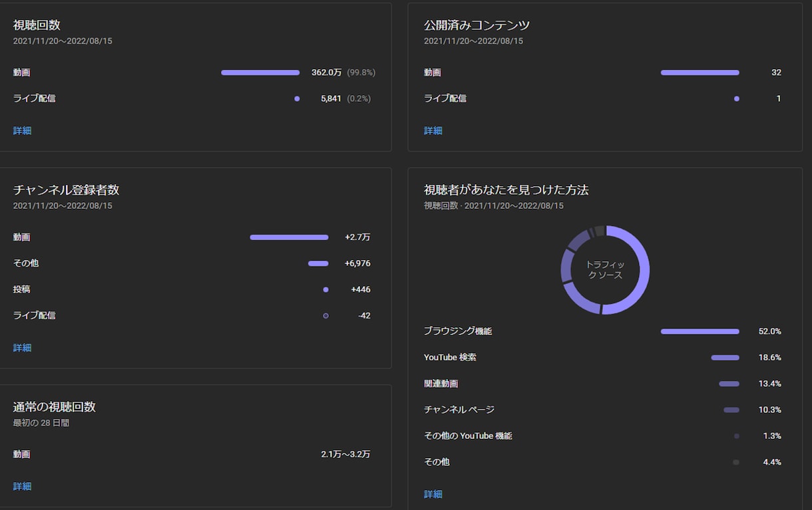Viewport: 812px width, 510px height.
Task: Click その他の YouTube 機能 source label
Action: [x=468, y=436]
